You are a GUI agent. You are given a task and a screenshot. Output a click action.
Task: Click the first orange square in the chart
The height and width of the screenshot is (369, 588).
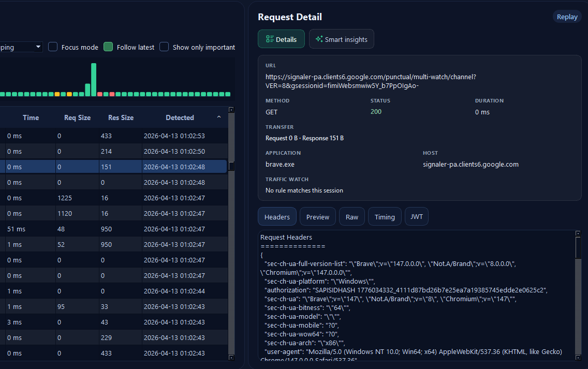pos(57,94)
